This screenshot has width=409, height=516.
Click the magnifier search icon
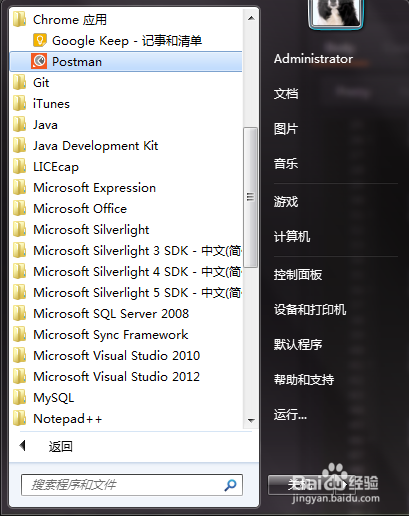[x=230, y=485]
